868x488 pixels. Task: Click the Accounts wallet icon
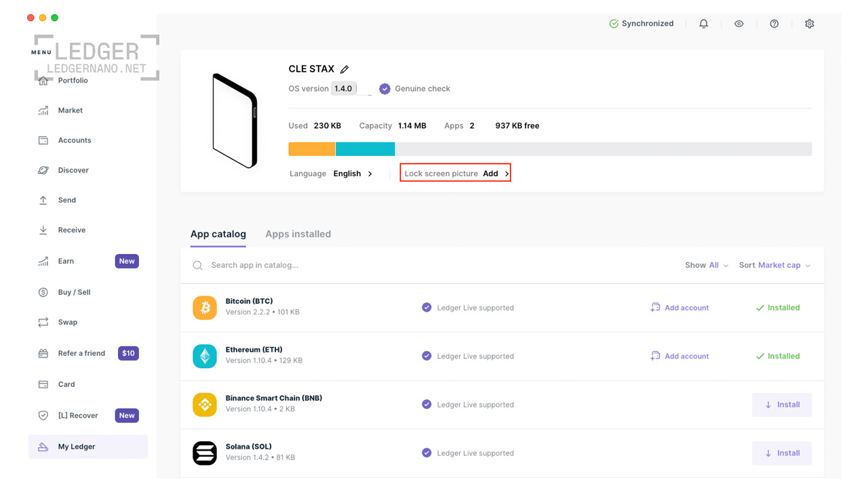(x=43, y=140)
